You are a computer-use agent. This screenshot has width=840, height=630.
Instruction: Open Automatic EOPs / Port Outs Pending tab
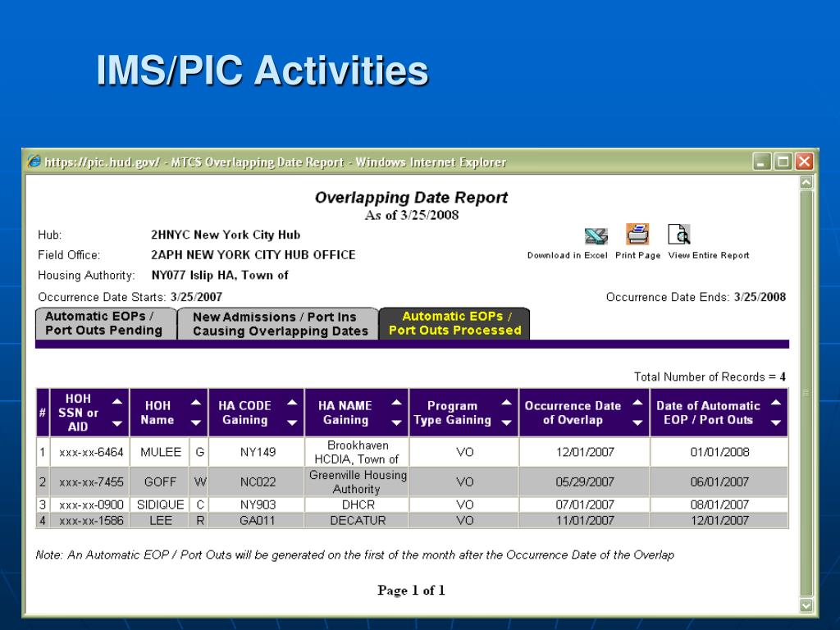[106, 323]
